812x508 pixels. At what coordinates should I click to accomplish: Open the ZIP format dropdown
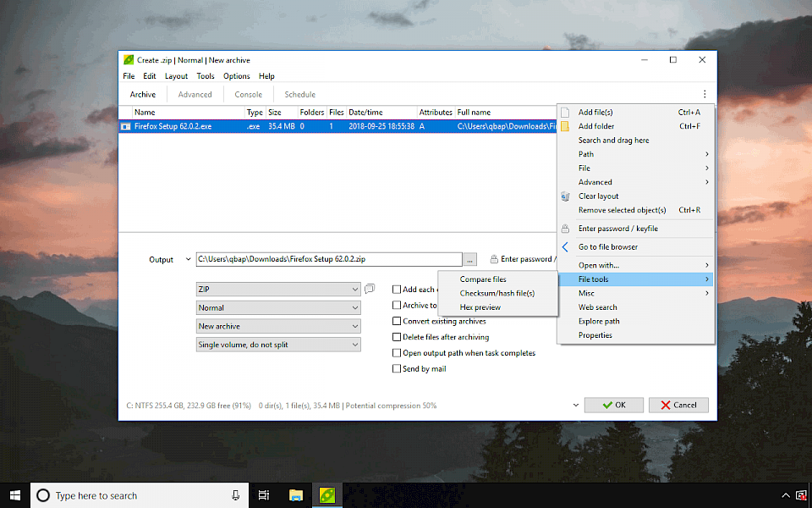coord(278,290)
